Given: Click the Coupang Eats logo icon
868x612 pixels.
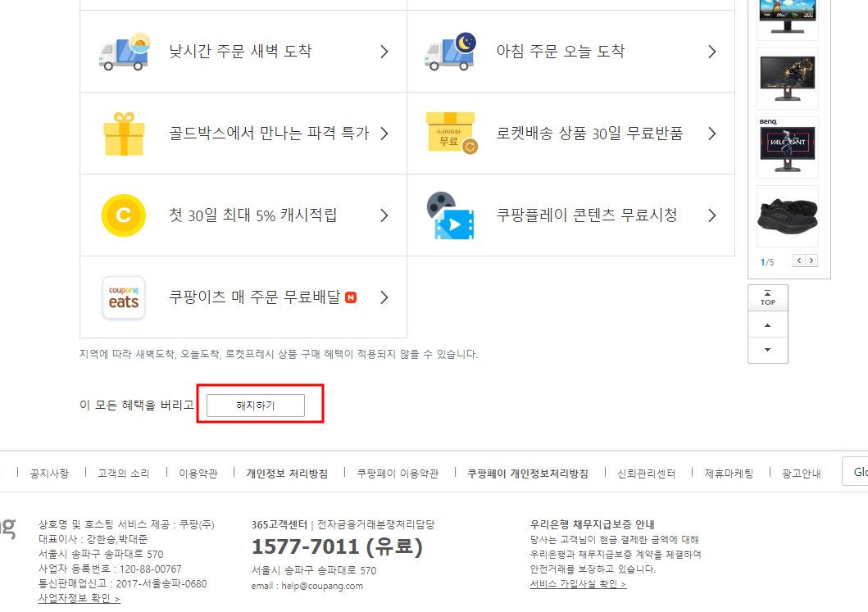Looking at the screenshot, I should 123,298.
